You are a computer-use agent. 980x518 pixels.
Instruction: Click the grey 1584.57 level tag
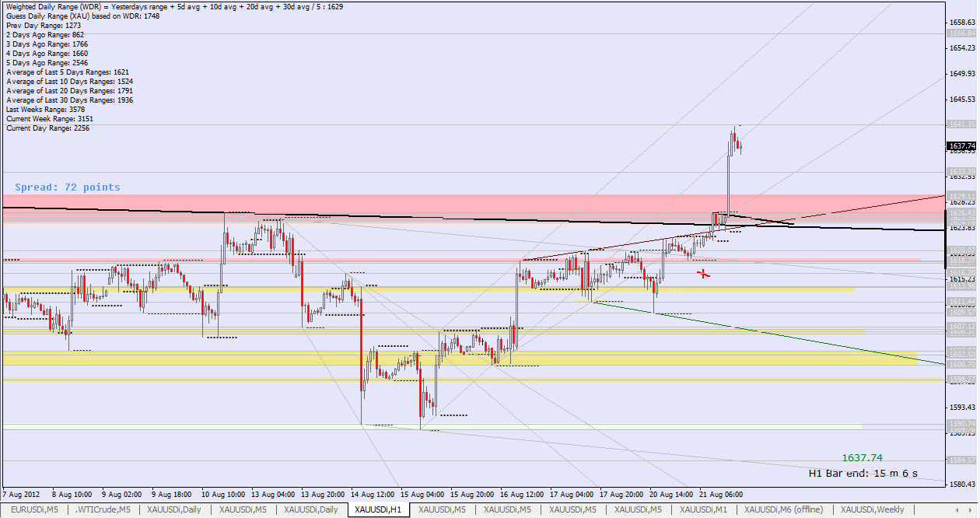coord(961,460)
